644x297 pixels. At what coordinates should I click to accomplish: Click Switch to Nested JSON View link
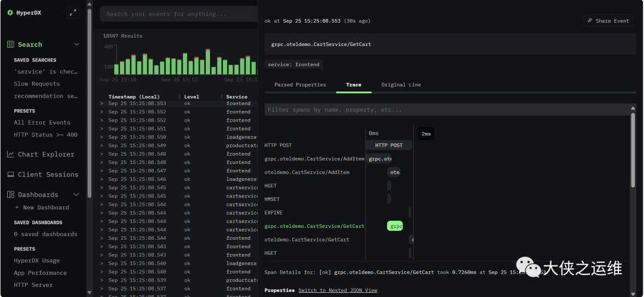[x=338, y=290]
